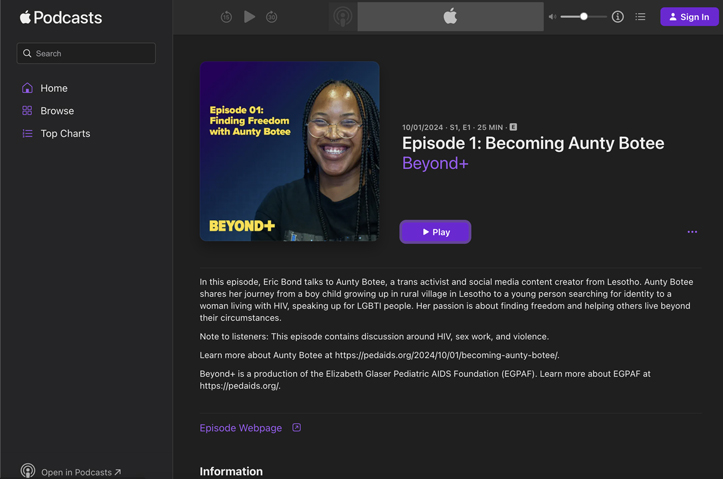Click Open in Podcasts link
The width and height of the screenshot is (723, 479).
(x=81, y=472)
